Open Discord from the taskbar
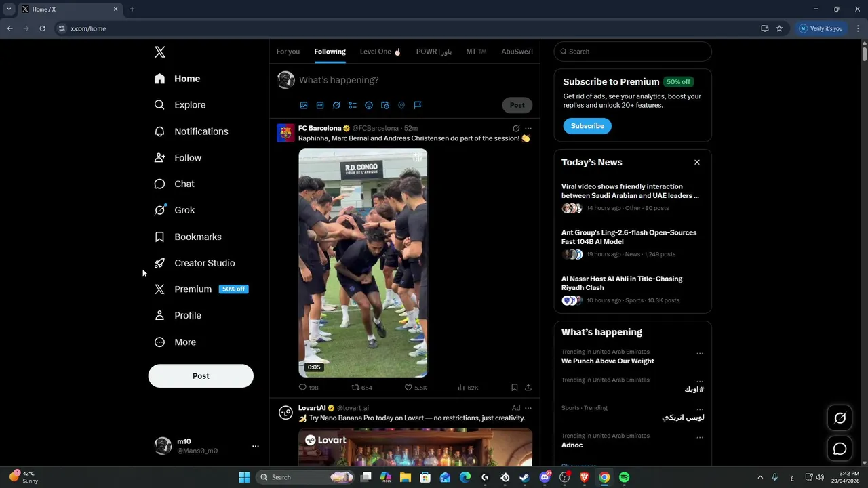 pos(545,477)
